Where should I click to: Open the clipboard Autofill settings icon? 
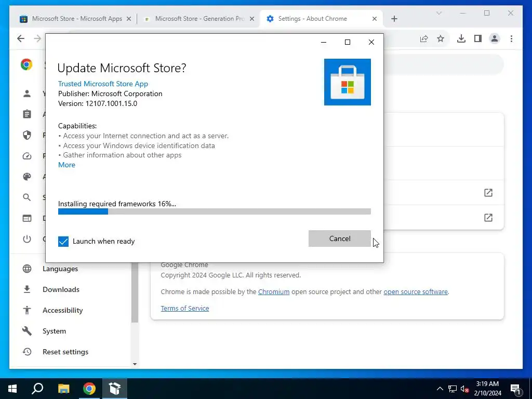[27, 114]
